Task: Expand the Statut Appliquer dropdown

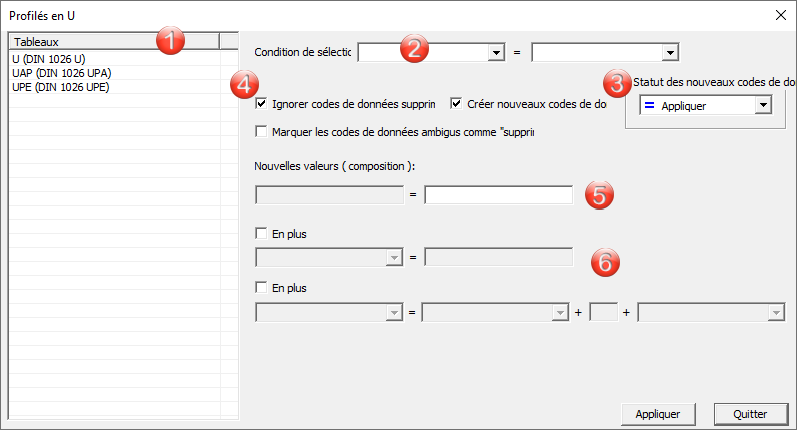Action: [x=763, y=105]
